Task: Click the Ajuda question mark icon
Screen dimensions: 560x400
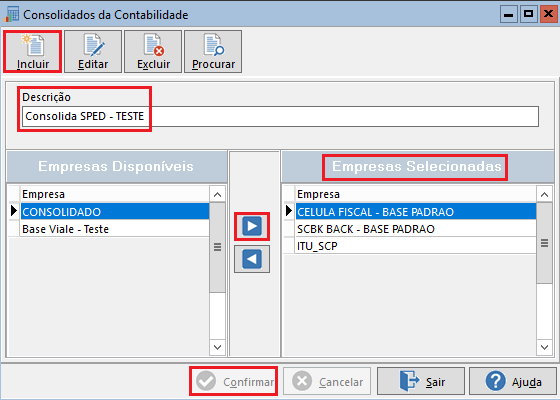Action: click(x=495, y=381)
